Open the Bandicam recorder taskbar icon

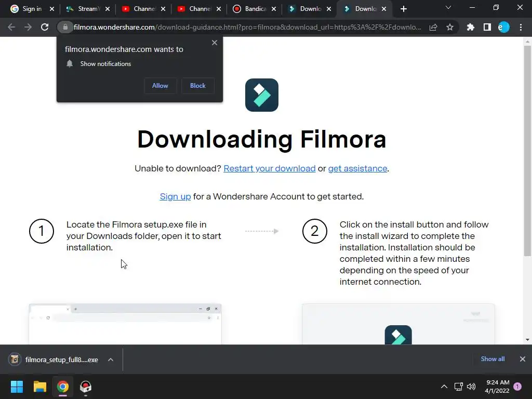86,387
